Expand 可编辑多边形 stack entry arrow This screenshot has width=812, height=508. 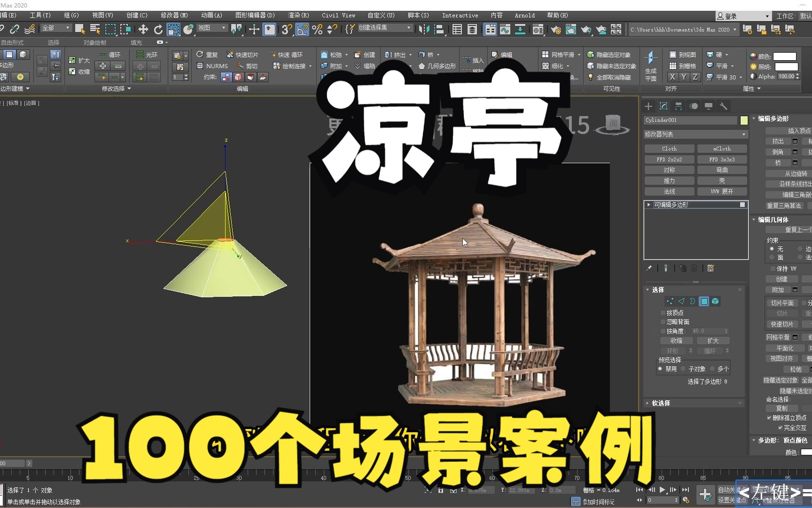pyautogui.click(x=648, y=205)
